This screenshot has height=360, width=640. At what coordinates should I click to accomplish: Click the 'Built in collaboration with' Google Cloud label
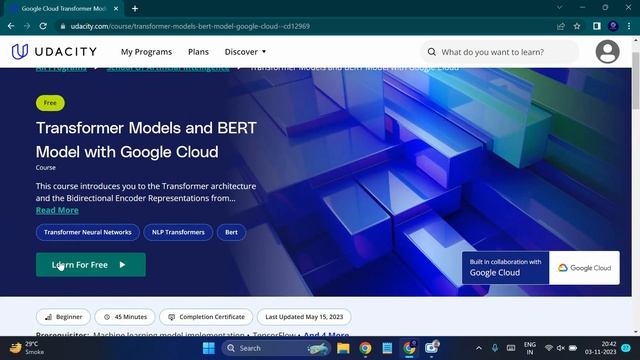(x=505, y=268)
